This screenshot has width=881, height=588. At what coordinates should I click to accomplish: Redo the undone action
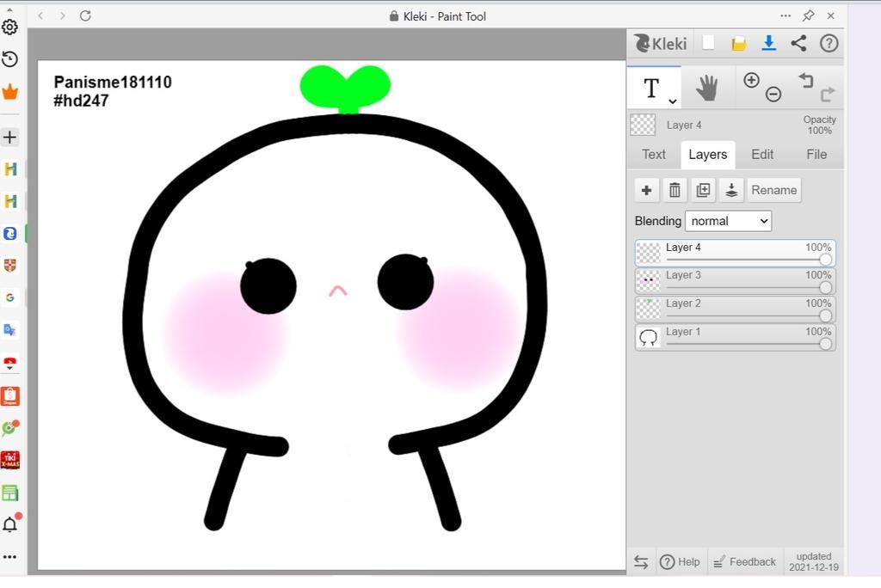click(x=828, y=94)
